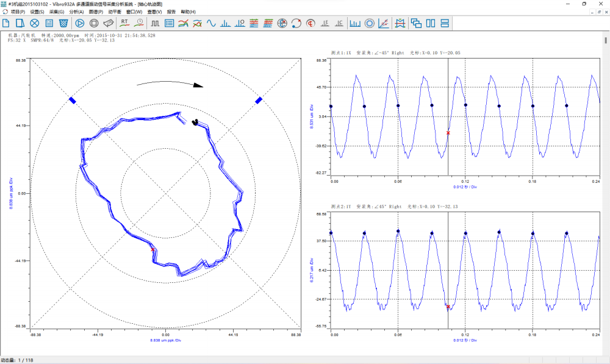Open the 采集(G) menu
The width and height of the screenshot is (610, 364).
pos(57,12)
